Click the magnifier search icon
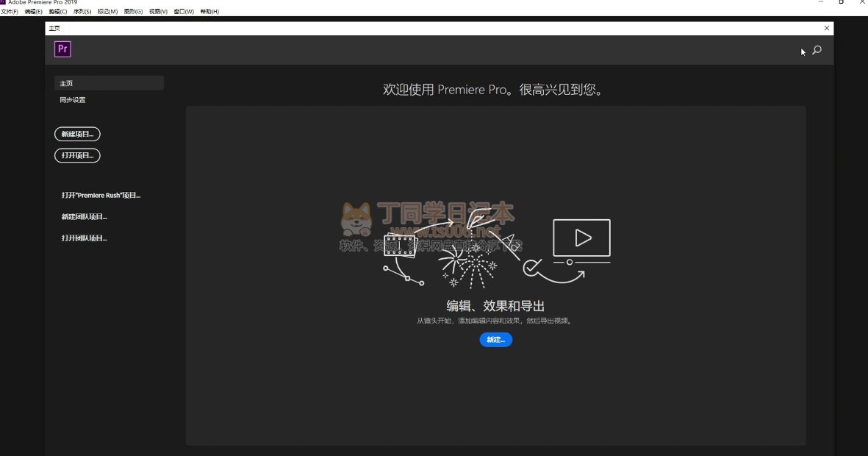This screenshot has height=456, width=868. coord(817,51)
